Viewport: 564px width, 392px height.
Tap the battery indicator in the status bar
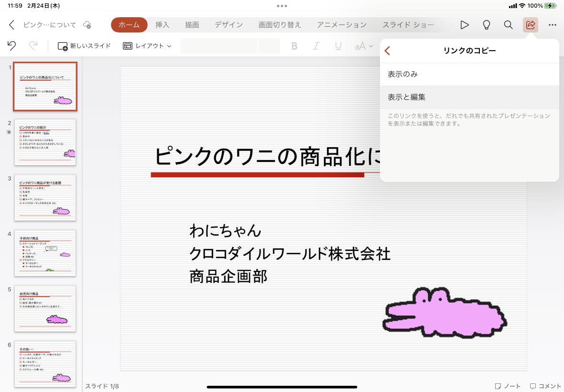click(550, 6)
